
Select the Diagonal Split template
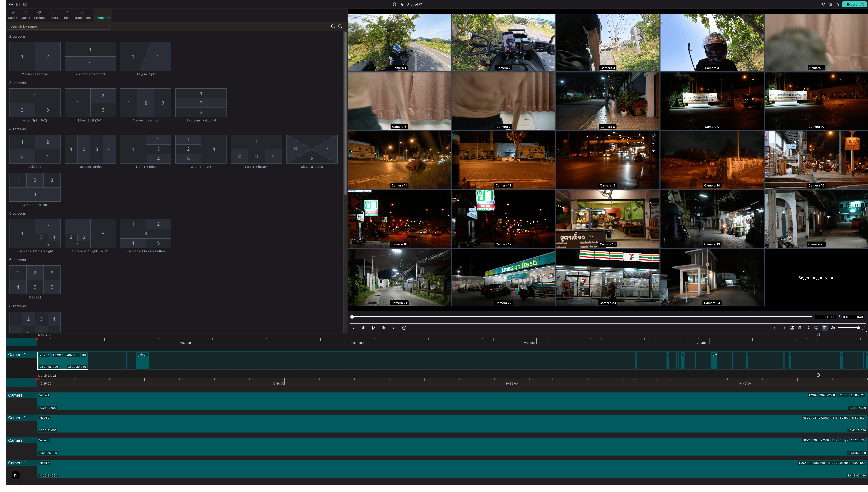146,56
